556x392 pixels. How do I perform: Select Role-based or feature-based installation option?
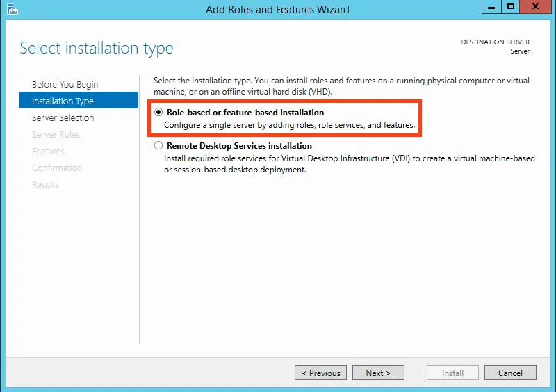[159, 113]
